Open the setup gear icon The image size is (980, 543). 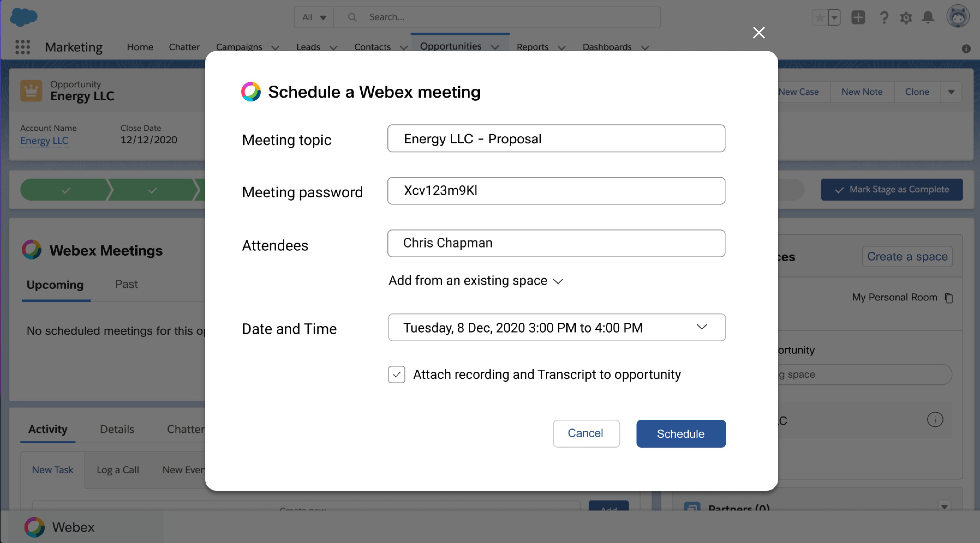(906, 18)
